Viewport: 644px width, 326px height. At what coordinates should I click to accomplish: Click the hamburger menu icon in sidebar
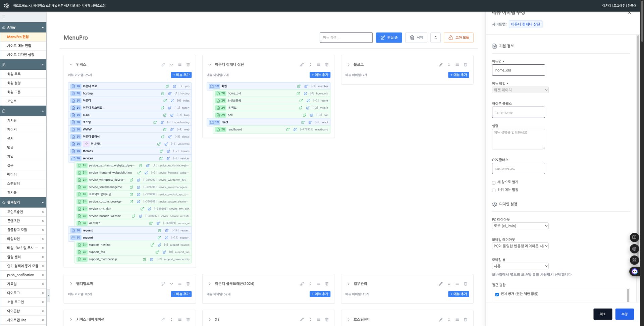tap(4, 17)
